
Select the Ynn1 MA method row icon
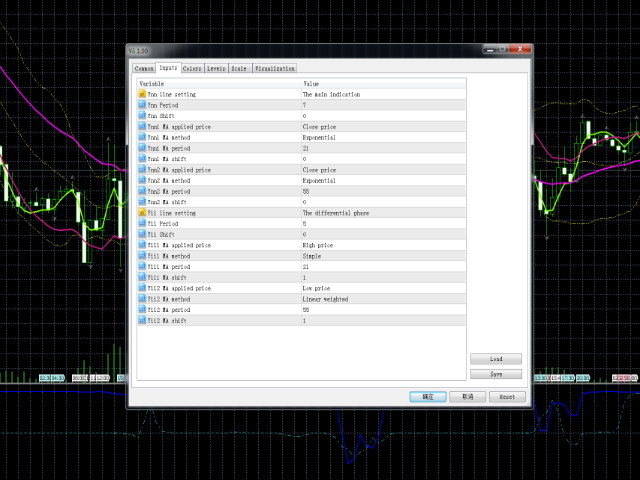(x=142, y=138)
